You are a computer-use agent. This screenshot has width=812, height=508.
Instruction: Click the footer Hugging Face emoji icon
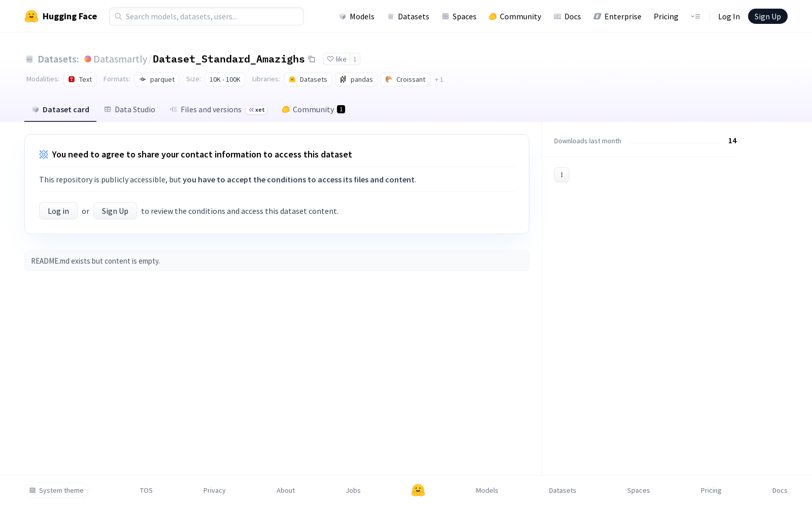pos(418,490)
